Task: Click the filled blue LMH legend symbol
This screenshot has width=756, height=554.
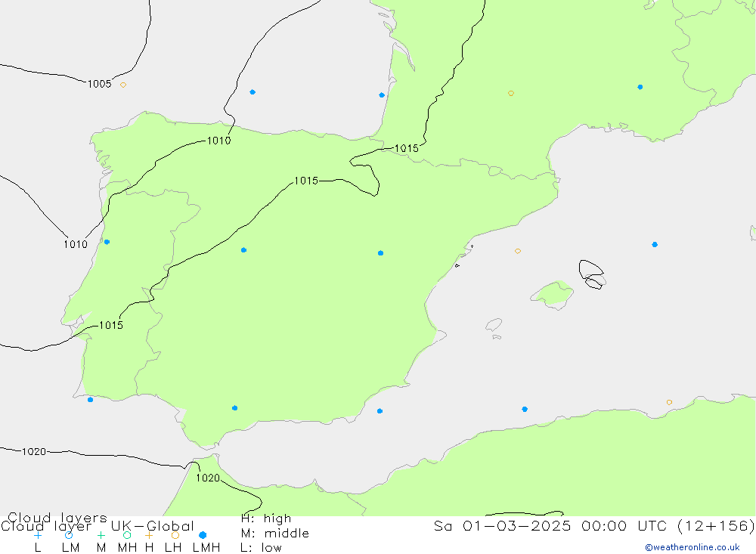Action: click(203, 535)
